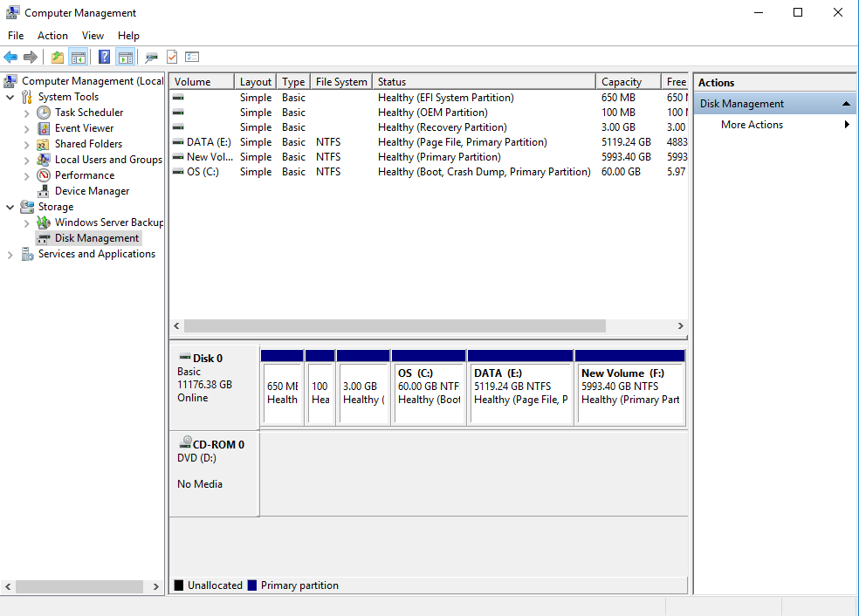
Task: Open Task Scheduler from the tree
Action: (x=89, y=113)
